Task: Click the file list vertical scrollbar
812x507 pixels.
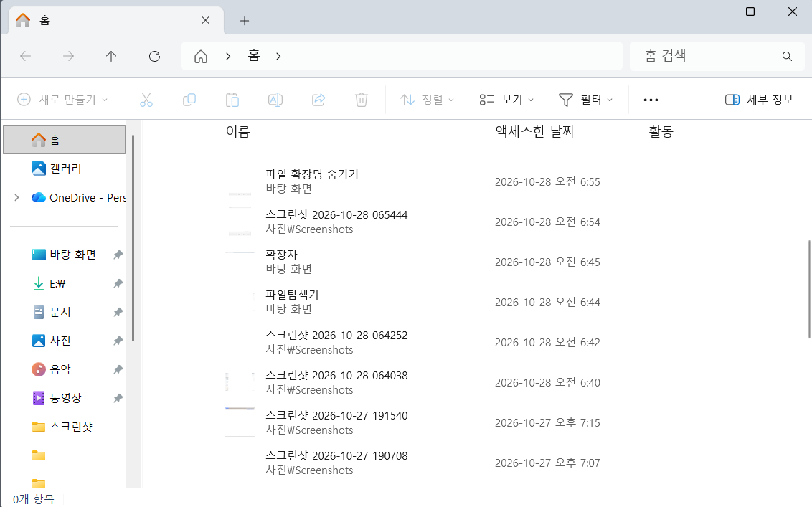Action: tap(809, 289)
